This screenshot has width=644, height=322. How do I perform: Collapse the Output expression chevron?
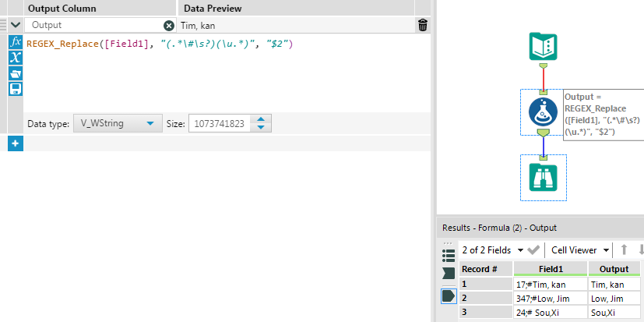tap(16, 25)
